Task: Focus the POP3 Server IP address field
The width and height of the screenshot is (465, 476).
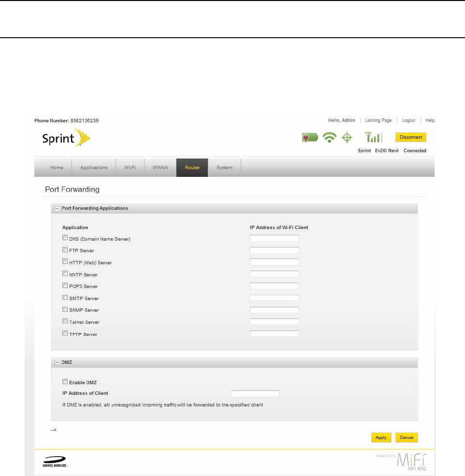Action: (274, 286)
